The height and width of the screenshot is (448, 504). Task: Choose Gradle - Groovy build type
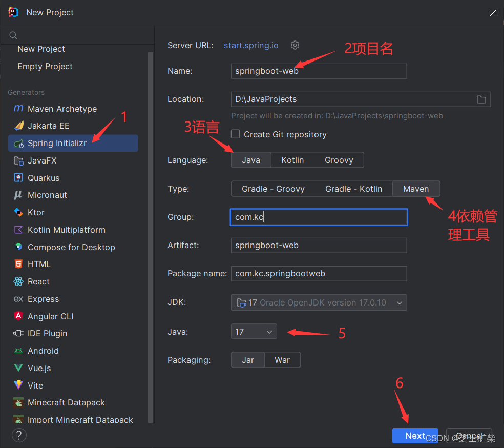273,189
